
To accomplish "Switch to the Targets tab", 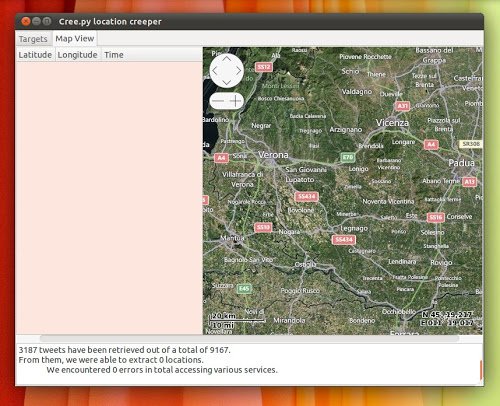I will (33, 39).
